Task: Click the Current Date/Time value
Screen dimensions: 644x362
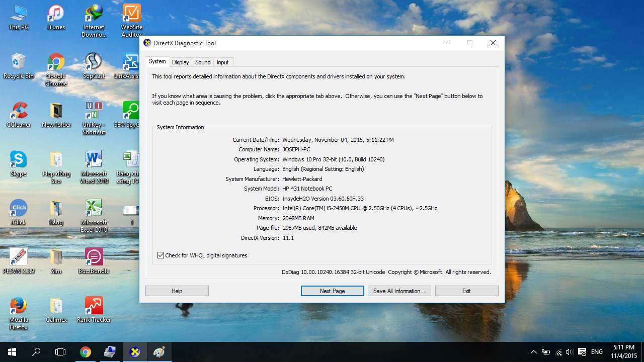Action: pos(338,140)
